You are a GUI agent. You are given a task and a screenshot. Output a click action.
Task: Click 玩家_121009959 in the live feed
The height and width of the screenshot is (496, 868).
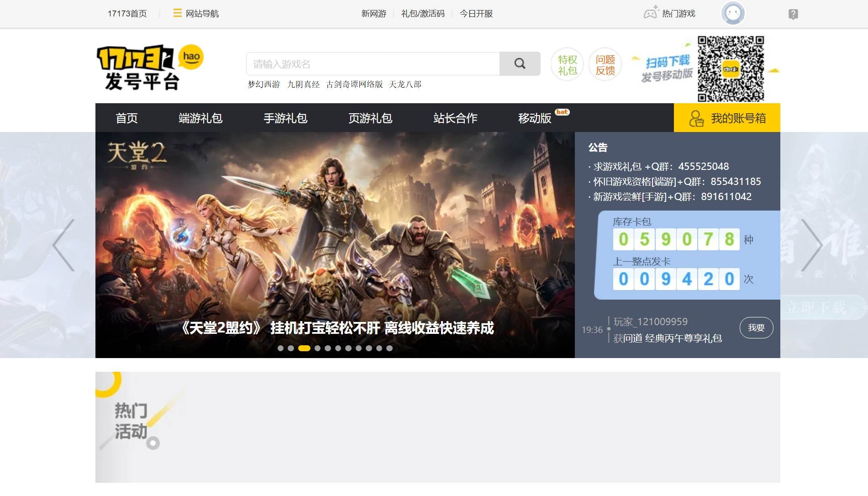click(650, 322)
